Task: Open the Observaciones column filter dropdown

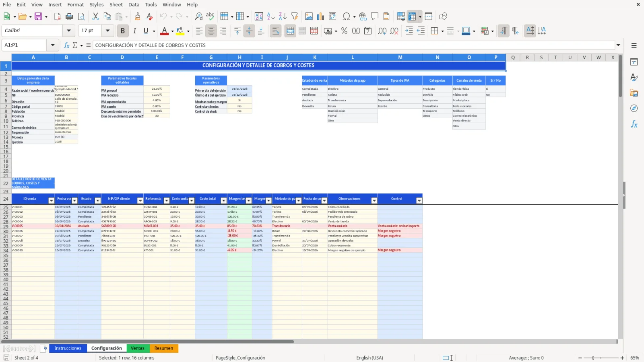Action: (374, 201)
